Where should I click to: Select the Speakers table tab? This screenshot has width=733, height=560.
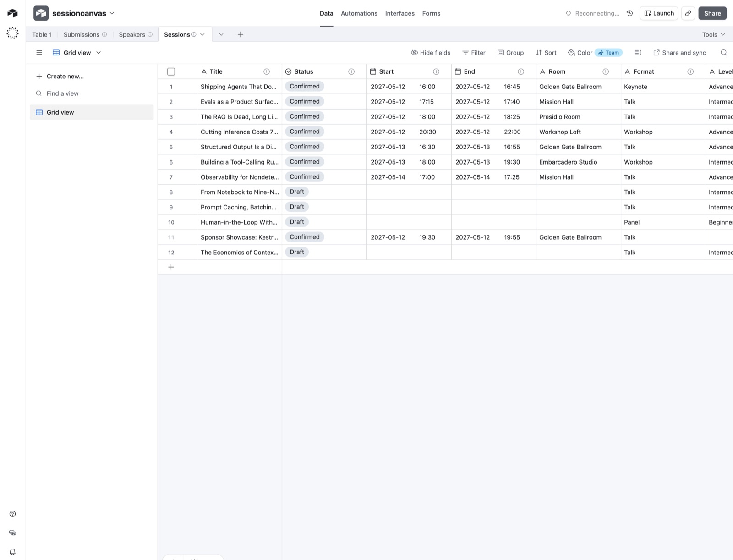point(132,34)
